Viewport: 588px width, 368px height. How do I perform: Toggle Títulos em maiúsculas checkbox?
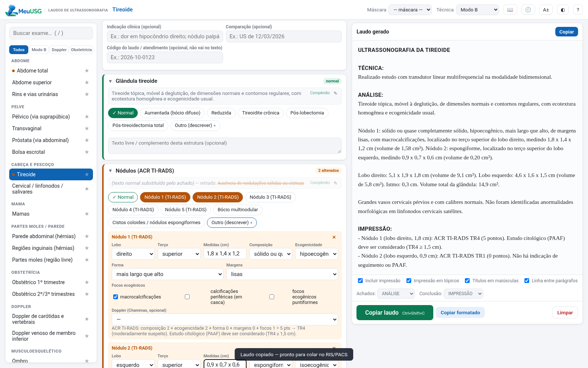click(x=467, y=280)
